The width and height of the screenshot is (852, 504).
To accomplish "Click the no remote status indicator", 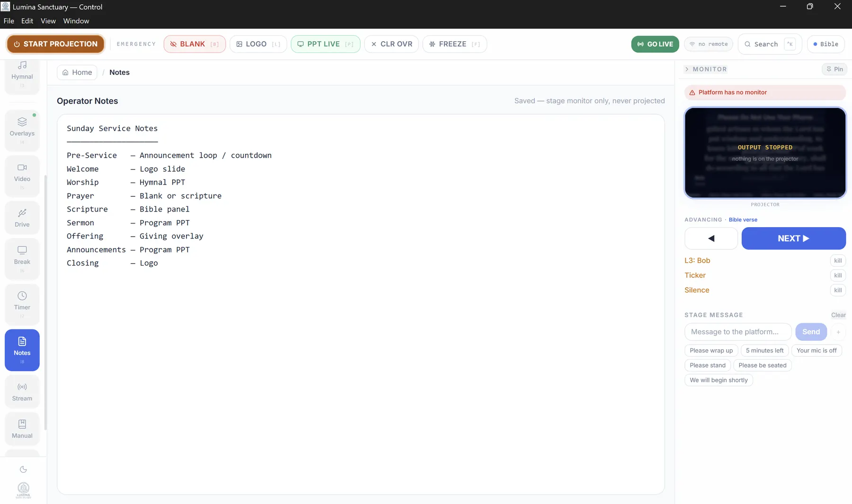I will pos(709,44).
